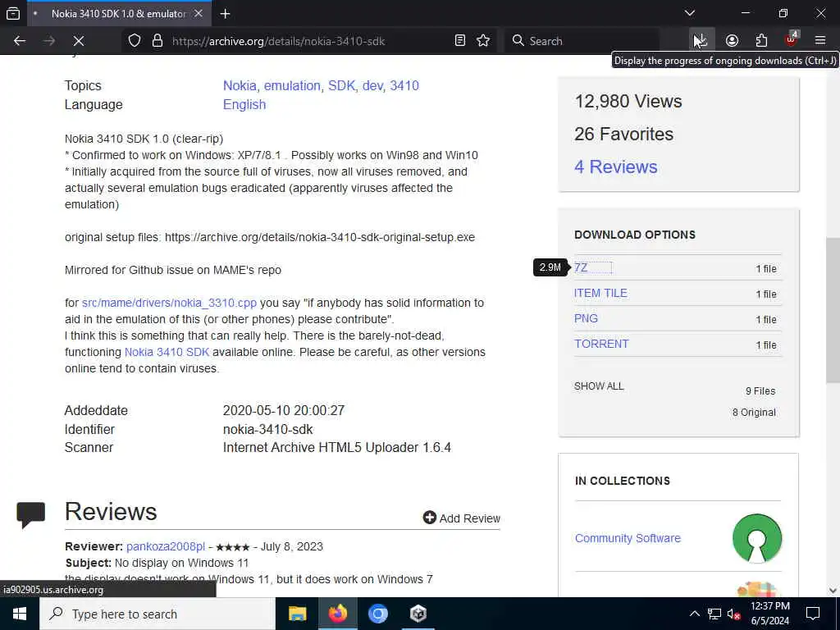
Task: Select the Nokia 3410 SDK tab
Action: (118, 14)
